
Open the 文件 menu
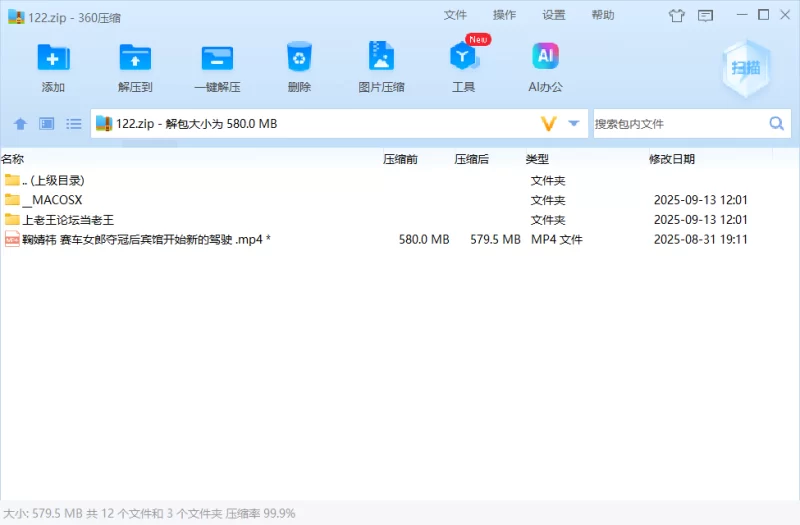(455, 15)
